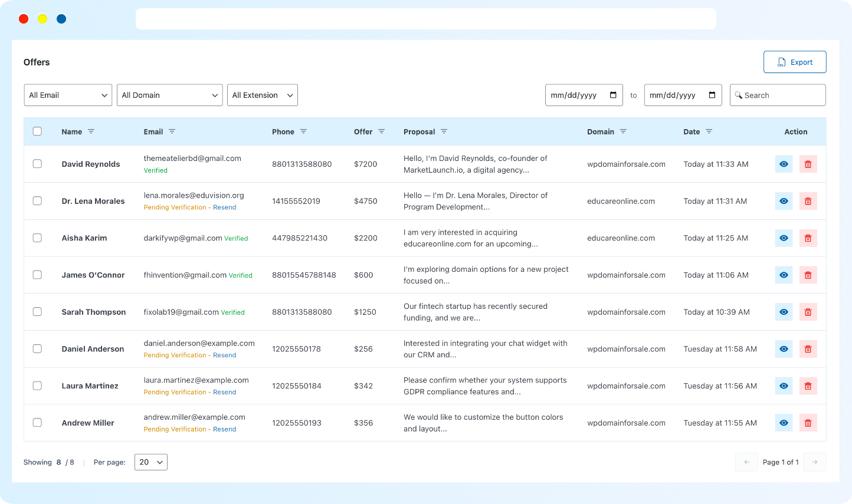The height and width of the screenshot is (504, 852).
Task: Resend verification to daniel.anderson@example.com
Action: point(224,355)
